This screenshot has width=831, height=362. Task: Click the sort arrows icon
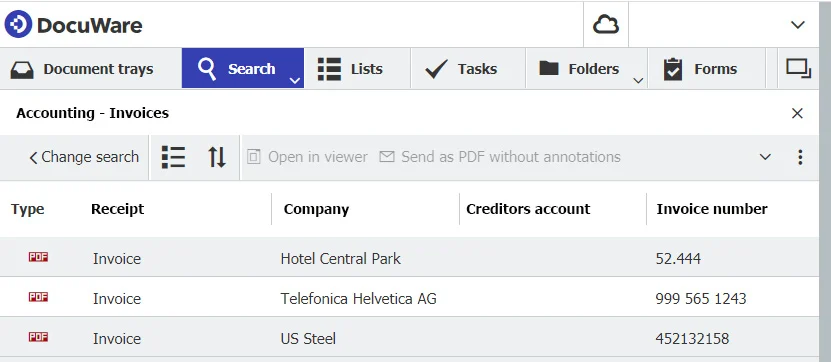217,157
